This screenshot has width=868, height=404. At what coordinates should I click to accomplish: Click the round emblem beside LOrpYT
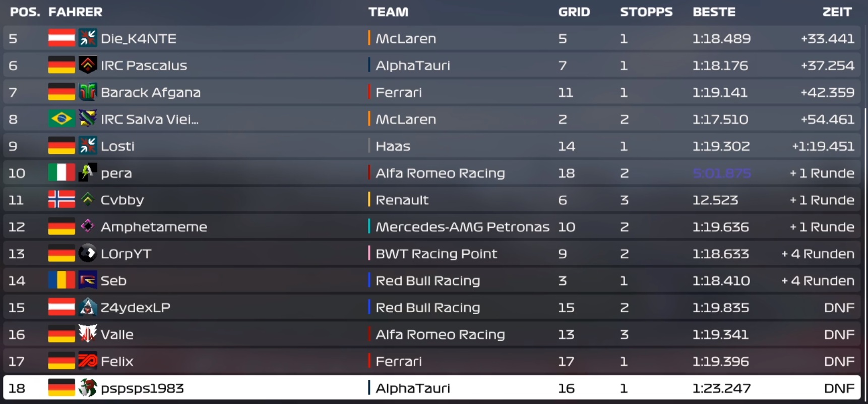coord(88,254)
